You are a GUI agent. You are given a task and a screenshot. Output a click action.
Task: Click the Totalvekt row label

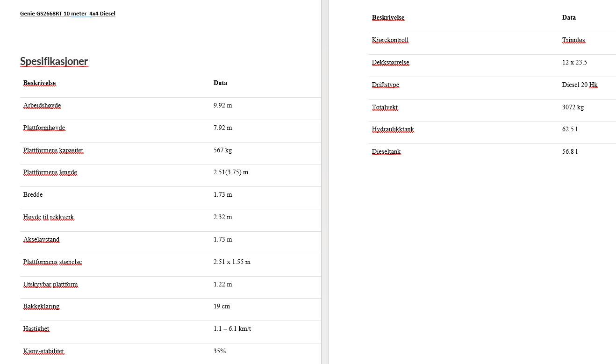click(385, 107)
